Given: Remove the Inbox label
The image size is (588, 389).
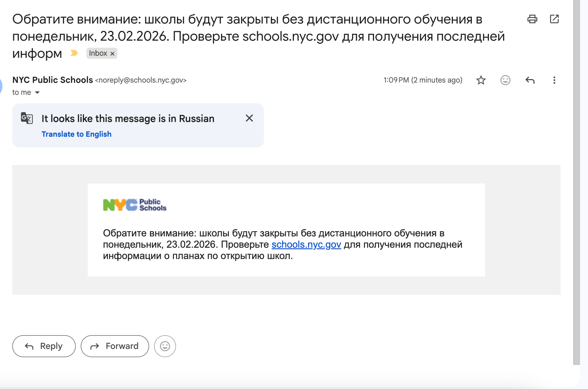Looking at the screenshot, I should (x=112, y=54).
